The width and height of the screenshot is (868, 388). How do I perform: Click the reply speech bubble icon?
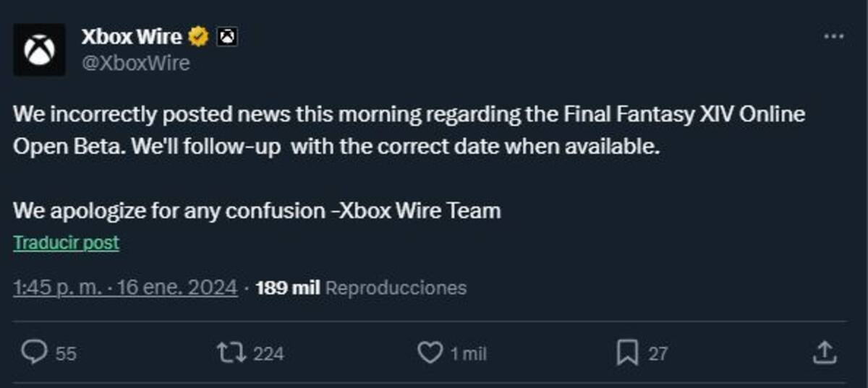[x=33, y=353]
